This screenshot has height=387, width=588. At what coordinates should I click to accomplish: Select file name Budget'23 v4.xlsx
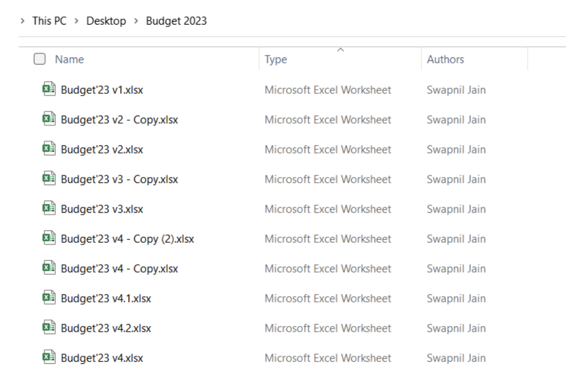point(102,358)
